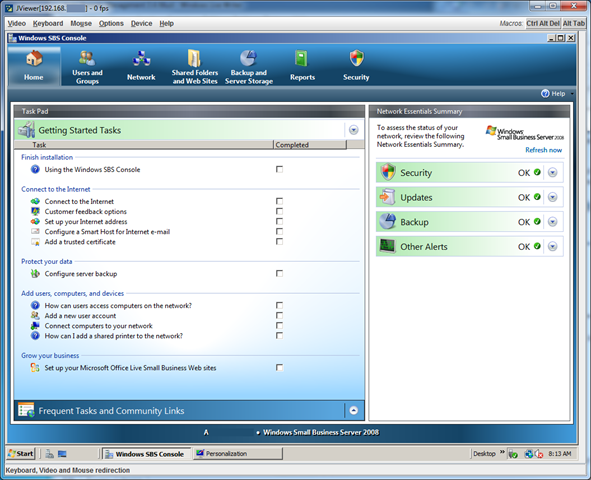591x480 pixels.
Task: Open the Security shield section
Action: coord(356,59)
